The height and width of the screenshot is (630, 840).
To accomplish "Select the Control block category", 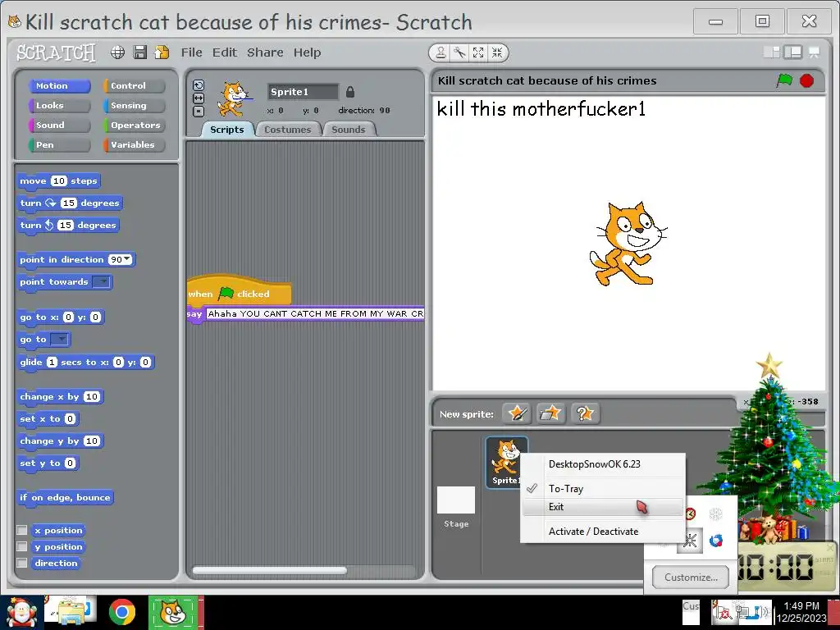I will (134, 85).
